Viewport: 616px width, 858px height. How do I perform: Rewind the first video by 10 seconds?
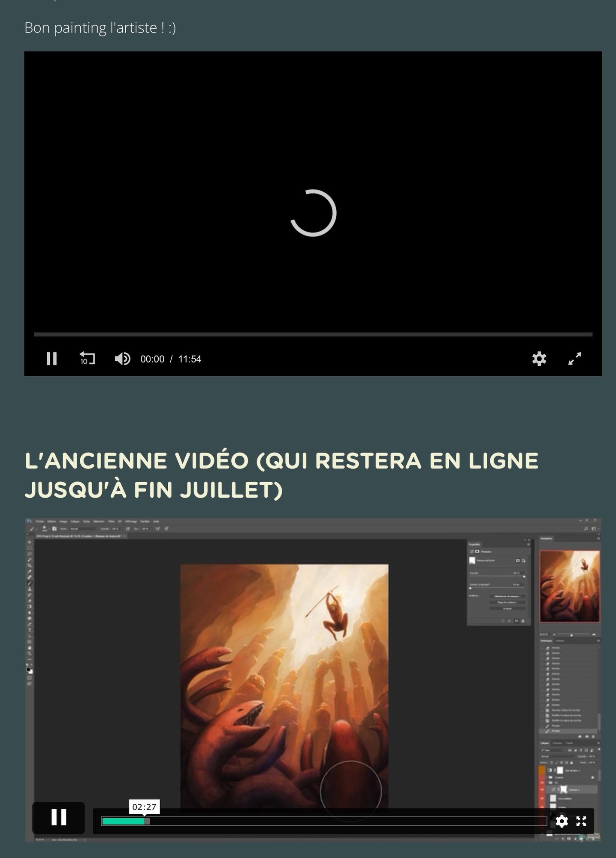pos(87,358)
